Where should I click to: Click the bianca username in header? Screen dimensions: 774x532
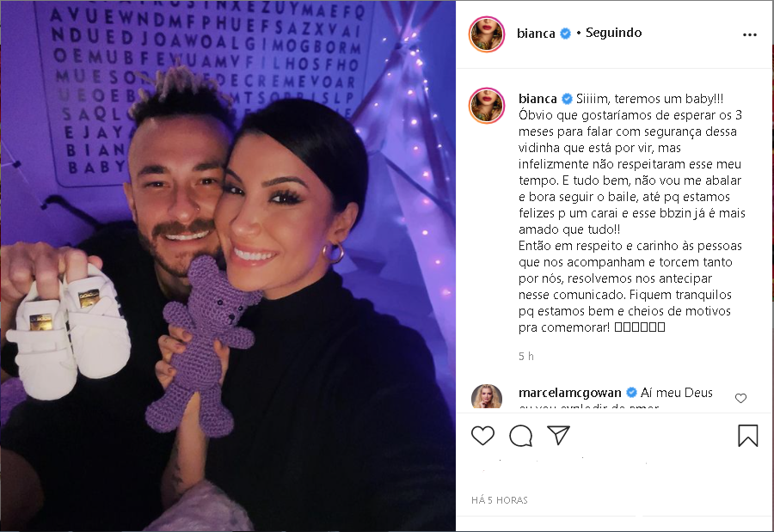point(536,33)
